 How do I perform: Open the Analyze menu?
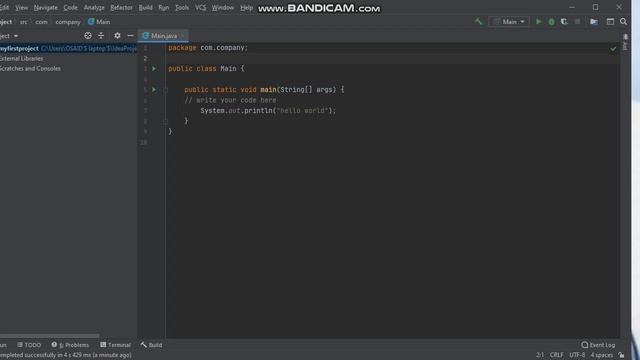94,8
